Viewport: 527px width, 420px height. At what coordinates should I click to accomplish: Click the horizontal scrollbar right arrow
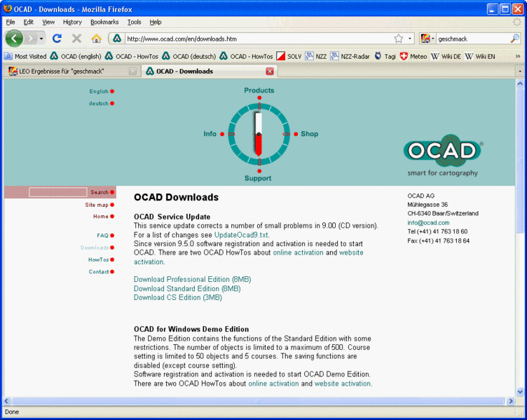(511, 401)
